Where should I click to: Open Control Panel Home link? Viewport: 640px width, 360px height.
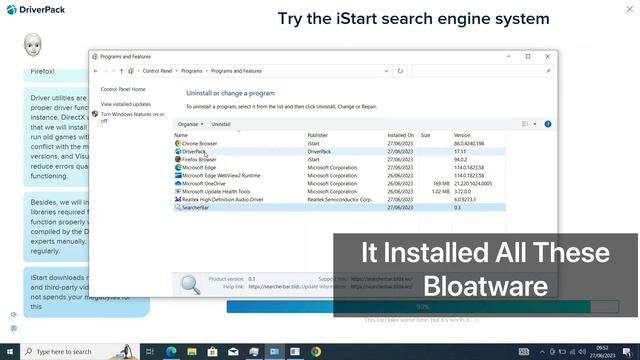[x=123, y=89]
